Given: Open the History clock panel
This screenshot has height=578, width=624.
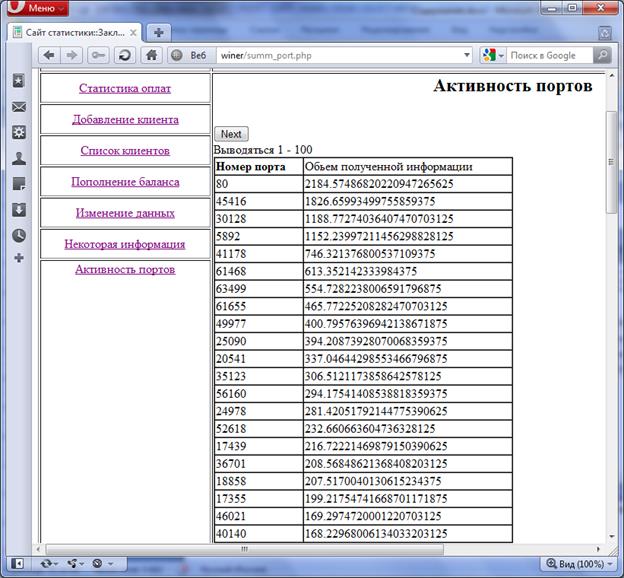Looking at the screenshot, I should click(x=19, y=236).
